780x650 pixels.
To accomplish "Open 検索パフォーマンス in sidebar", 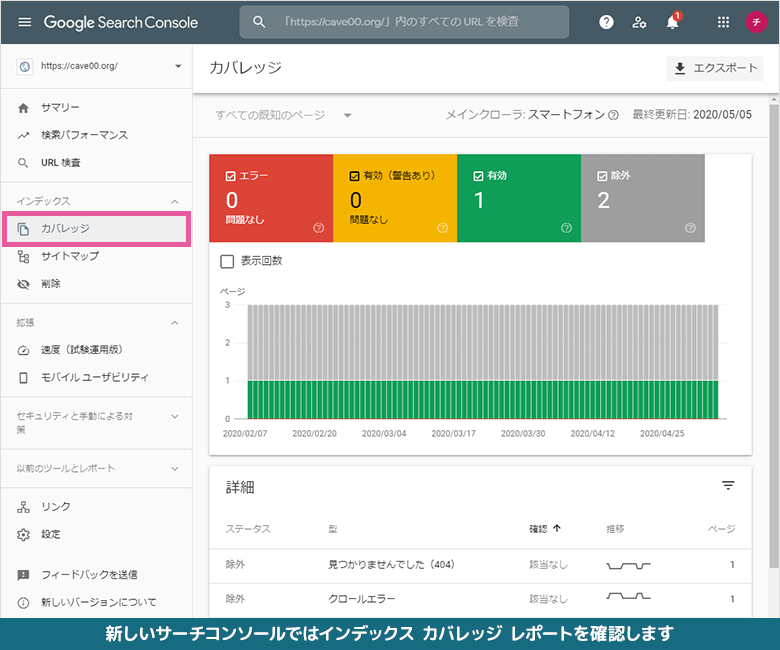I will (97, 135).
